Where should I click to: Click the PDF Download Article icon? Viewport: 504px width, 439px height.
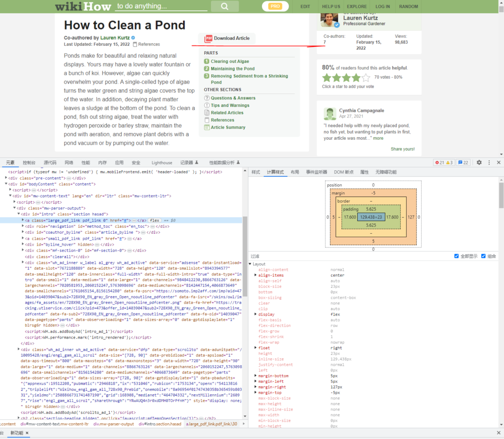point(209,38)
